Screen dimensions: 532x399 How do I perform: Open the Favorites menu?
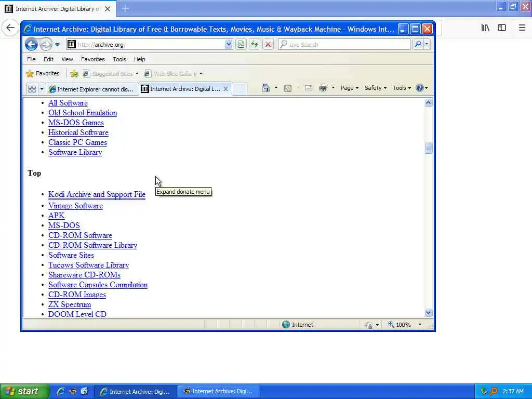click(x=92, y=59)
